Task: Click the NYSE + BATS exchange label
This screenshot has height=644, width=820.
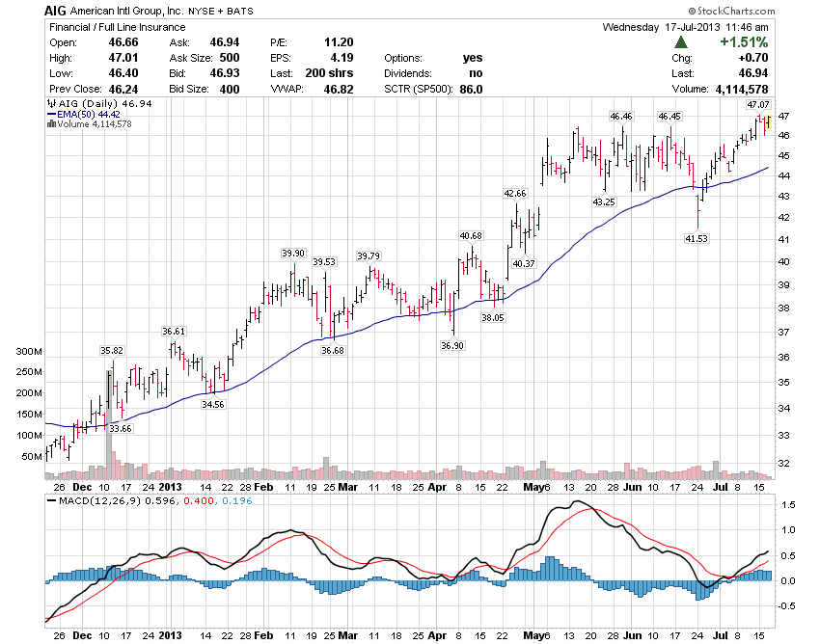Action: pyautogui.click(x=221, y=11)
